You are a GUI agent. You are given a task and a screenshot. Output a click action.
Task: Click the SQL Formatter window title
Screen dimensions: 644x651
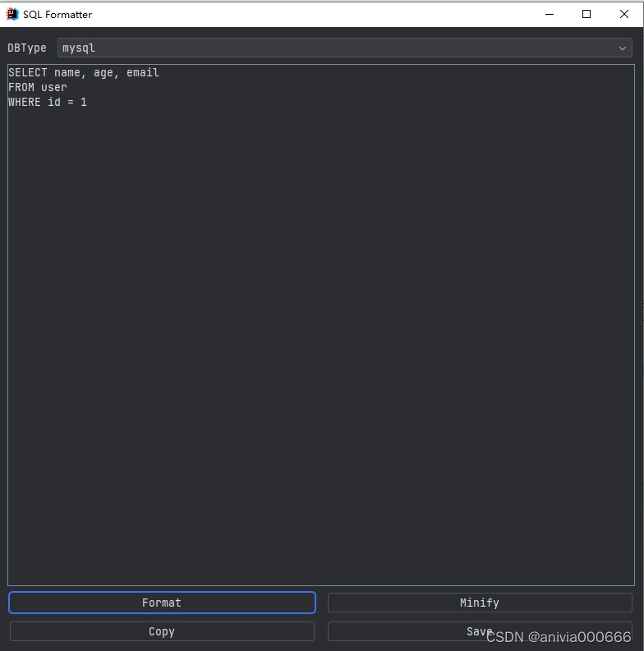coord(57,15)
